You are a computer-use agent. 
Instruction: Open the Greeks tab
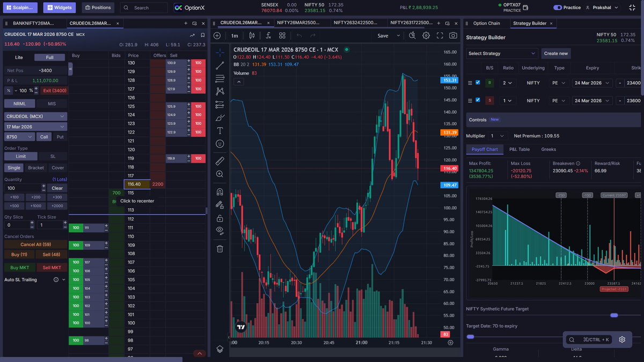[x=548, y=149]
